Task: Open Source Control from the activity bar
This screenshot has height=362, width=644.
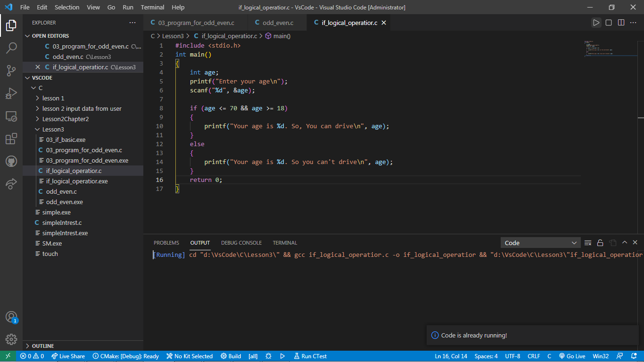Action: (x=11, y=70)
